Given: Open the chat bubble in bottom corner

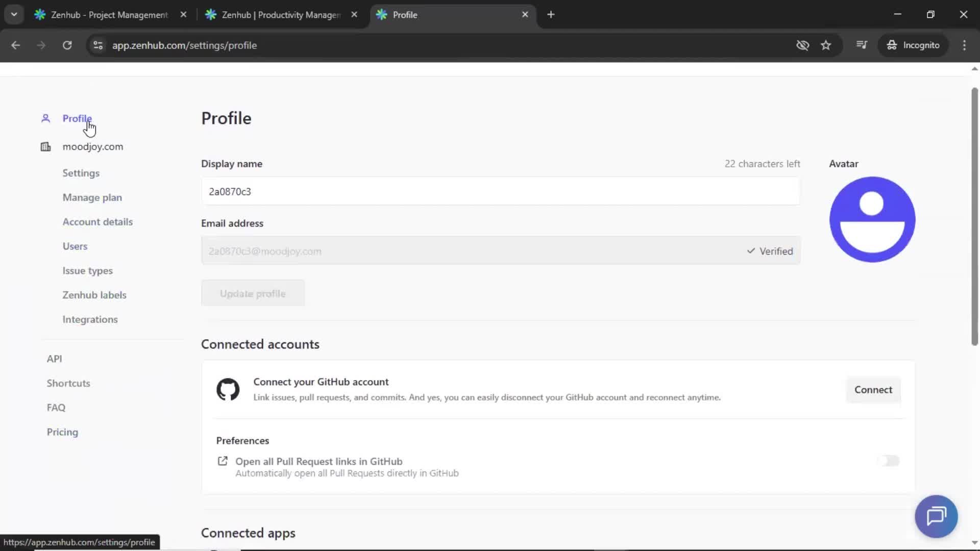Looking at the screenshot, I should [x=936, y=516].
